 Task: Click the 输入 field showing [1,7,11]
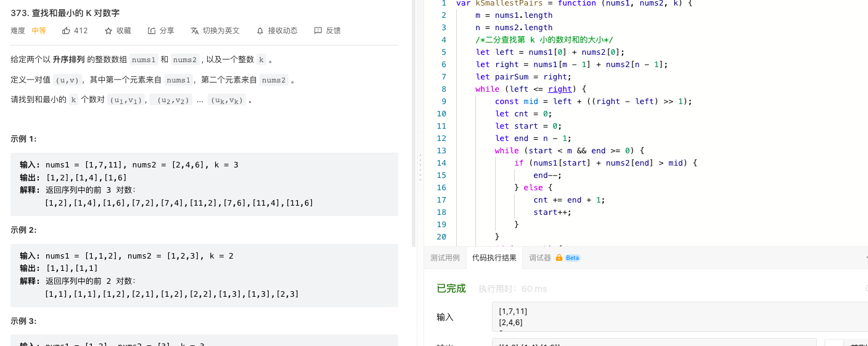tap(680, 317)
